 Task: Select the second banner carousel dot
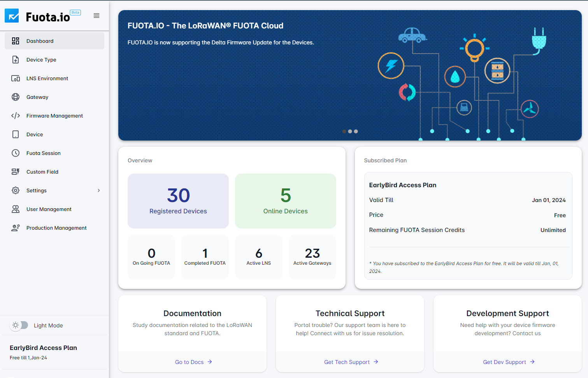coord(350,131)
